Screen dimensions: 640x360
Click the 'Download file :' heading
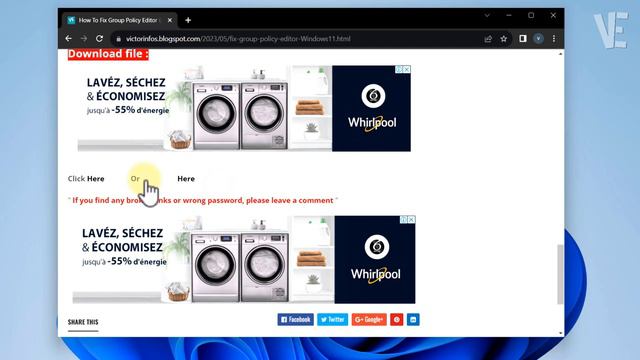(x=108, y=54)
